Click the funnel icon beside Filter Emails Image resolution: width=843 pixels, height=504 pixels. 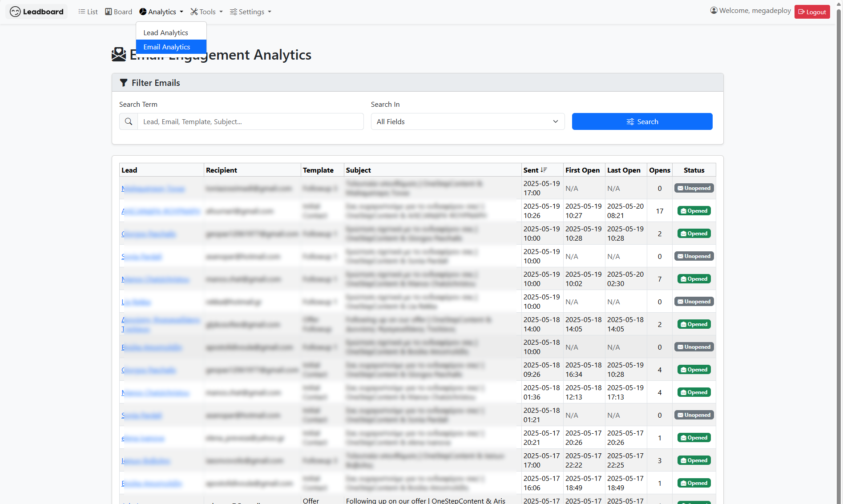(124, 83)
